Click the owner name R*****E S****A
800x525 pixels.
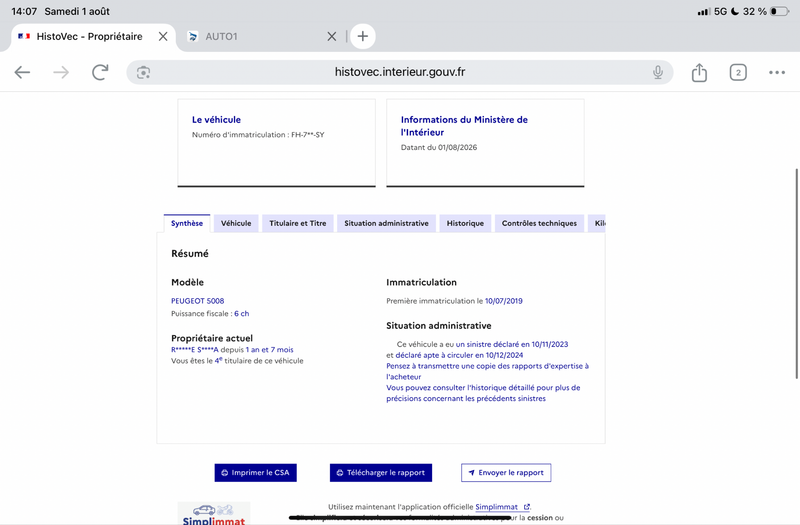[194, 350]
